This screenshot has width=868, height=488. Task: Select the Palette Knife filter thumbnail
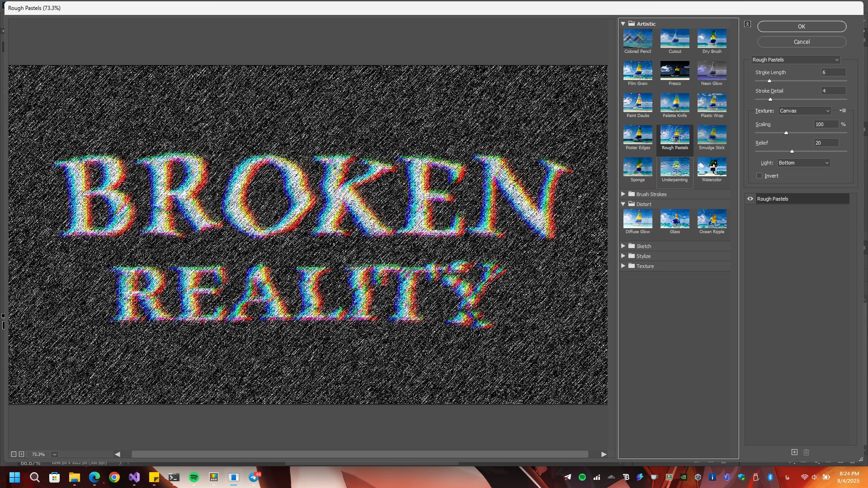point(675,103)
